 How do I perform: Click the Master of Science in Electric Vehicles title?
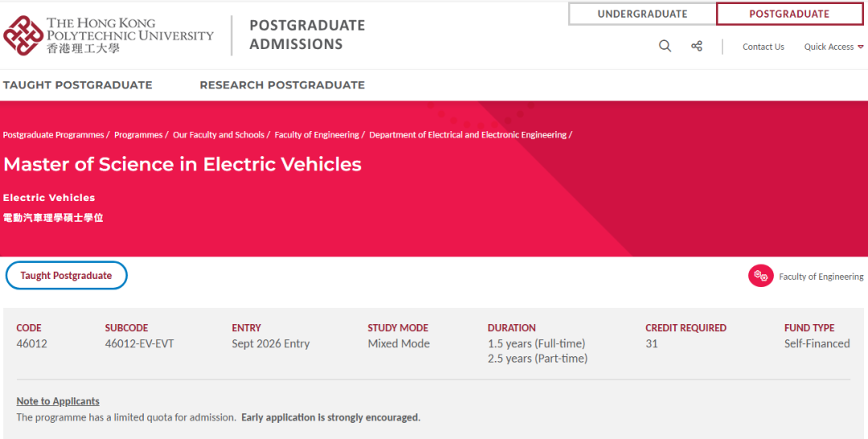click(x=182, y=164)
